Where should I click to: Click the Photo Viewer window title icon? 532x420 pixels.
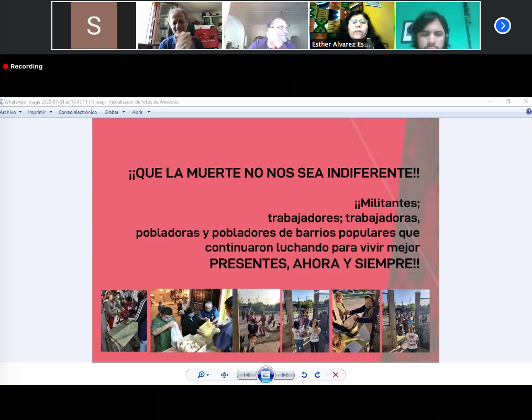2,101
